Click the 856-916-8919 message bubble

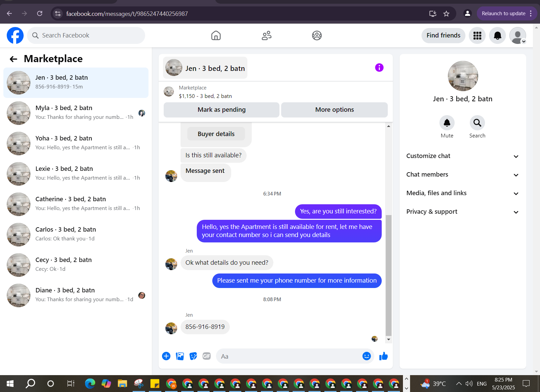(205, 327)
